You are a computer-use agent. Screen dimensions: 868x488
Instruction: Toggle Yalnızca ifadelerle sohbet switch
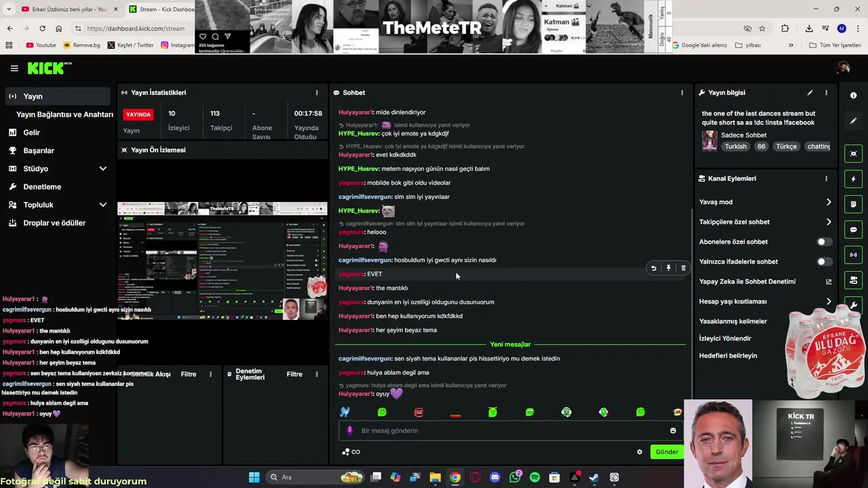tap(823, 262)
